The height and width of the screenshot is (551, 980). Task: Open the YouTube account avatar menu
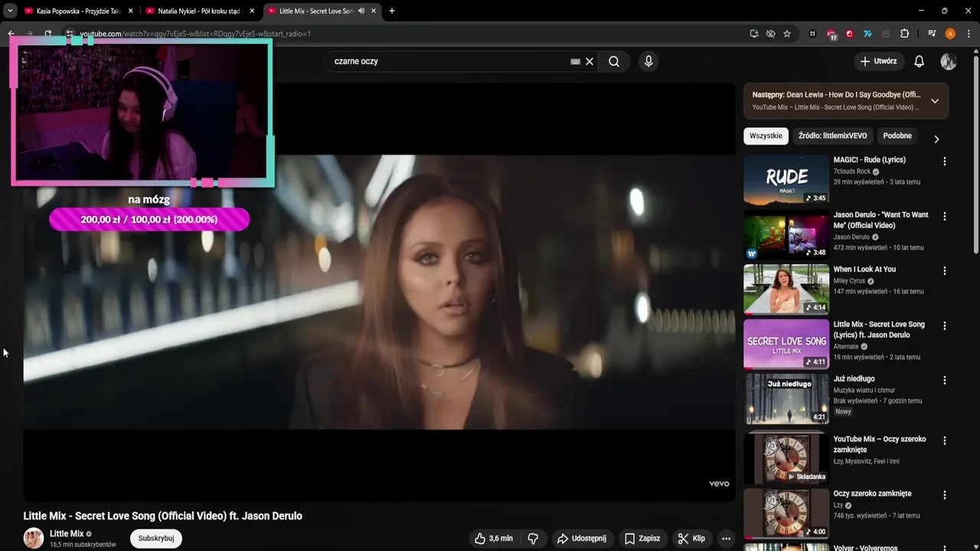(x=949, y=61)
